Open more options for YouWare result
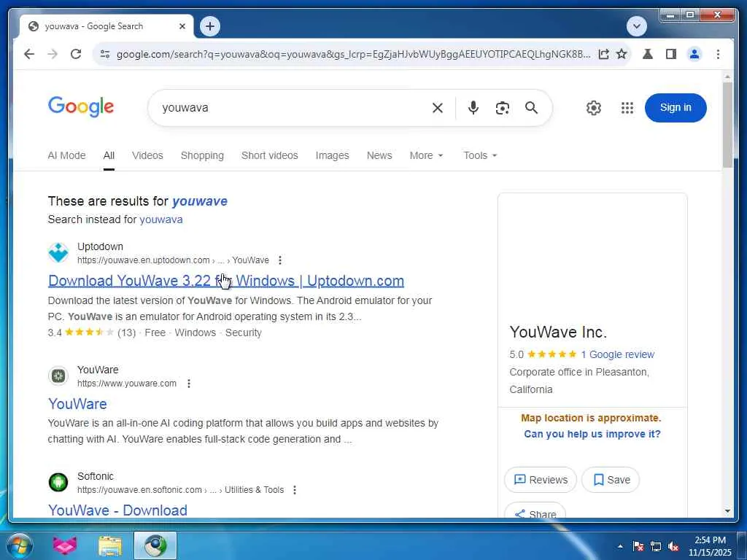 [x=189, y=384]
